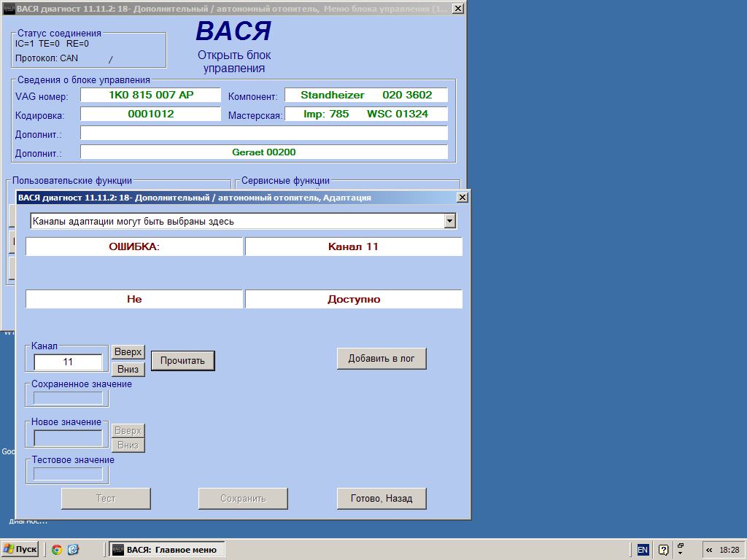Close the main ВАСЯ control unit window
This screenshot has height=560, width=747.
tap(457, 8)
